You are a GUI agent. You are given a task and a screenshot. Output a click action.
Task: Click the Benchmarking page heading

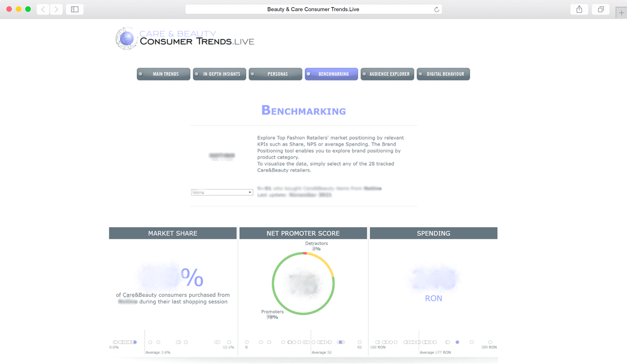303,111
